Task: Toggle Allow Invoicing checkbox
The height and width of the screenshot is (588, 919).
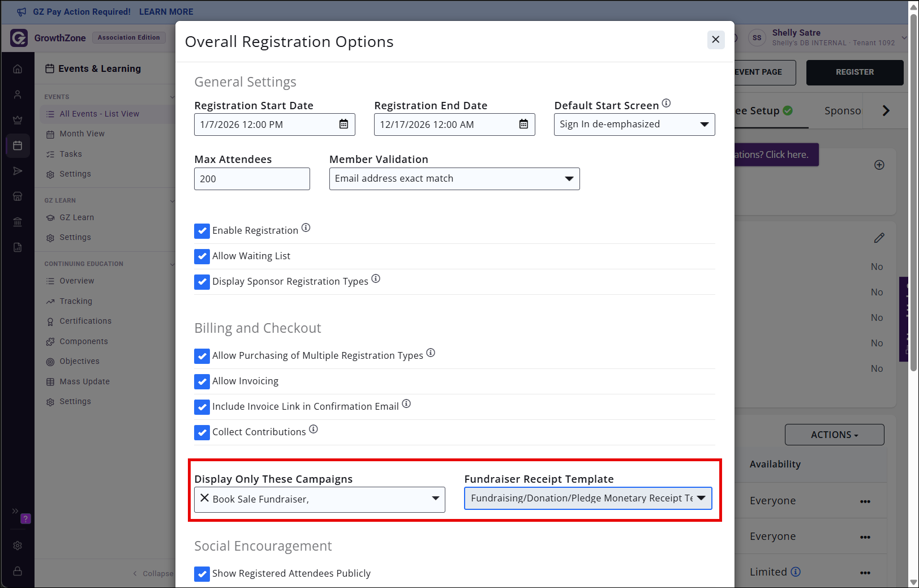Action: [202, 381]
